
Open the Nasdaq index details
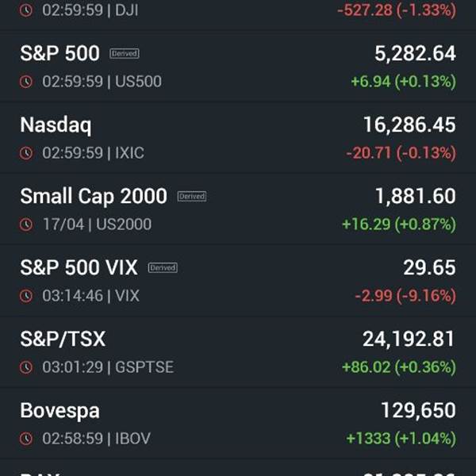pos(238,138)
